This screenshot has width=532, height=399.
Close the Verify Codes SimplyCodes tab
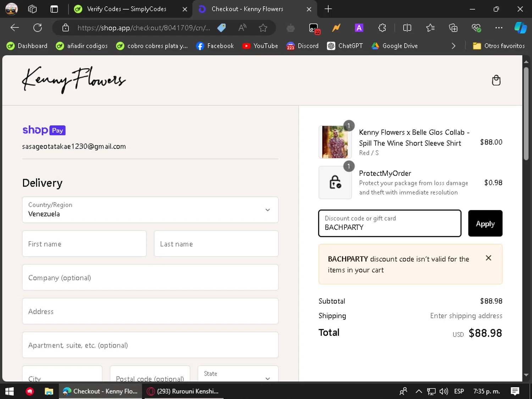[x=185, y=9]
